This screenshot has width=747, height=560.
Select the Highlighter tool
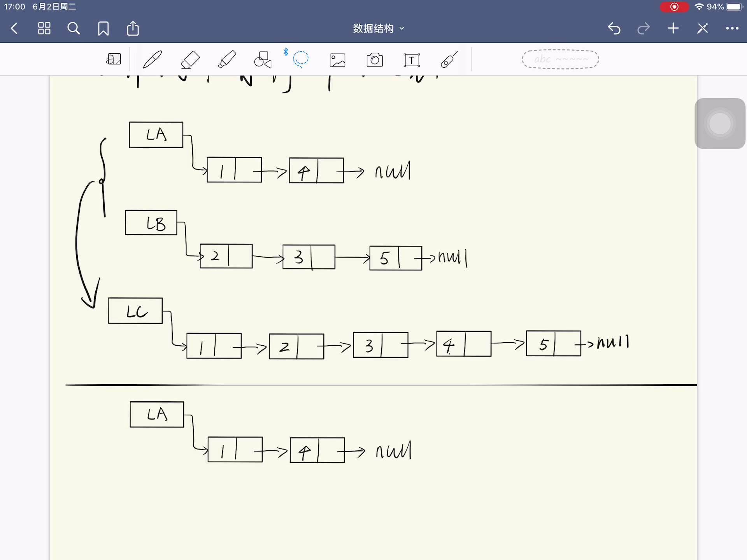[x=227, y=59]
